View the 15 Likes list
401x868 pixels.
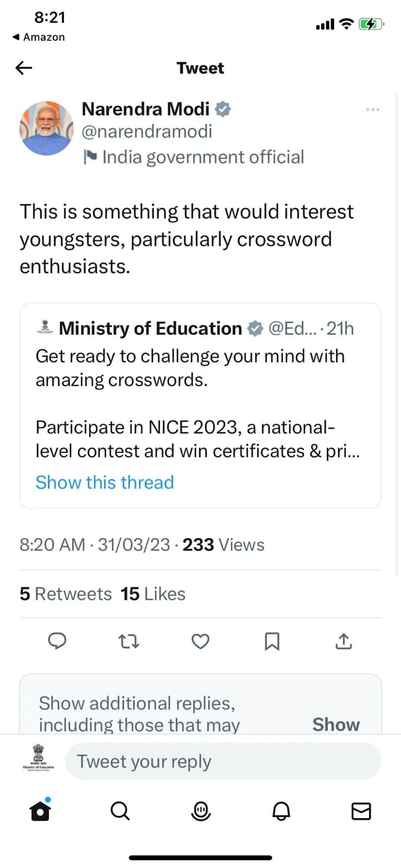[x=152, y=593]
